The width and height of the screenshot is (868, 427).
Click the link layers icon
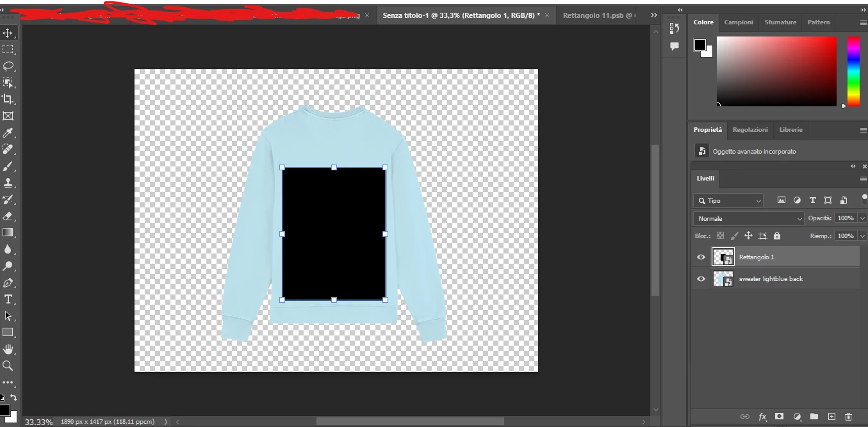pyautogui.click(x=744, y=417)
